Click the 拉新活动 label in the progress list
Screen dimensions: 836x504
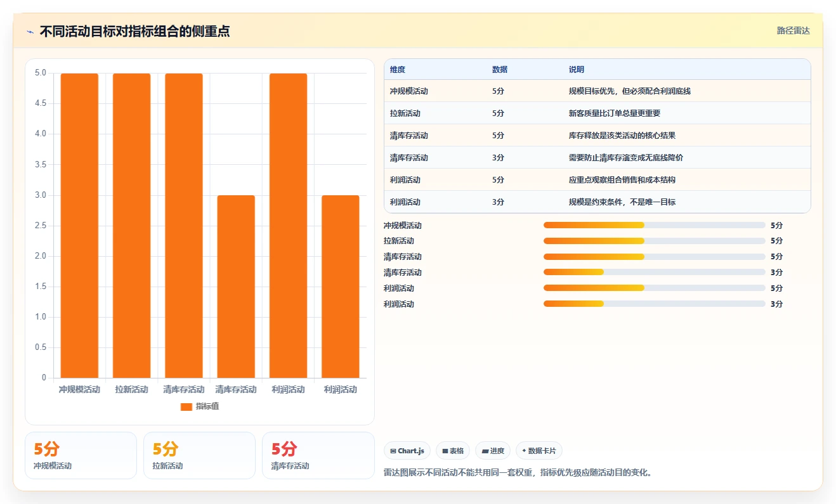tap(399, 241)
